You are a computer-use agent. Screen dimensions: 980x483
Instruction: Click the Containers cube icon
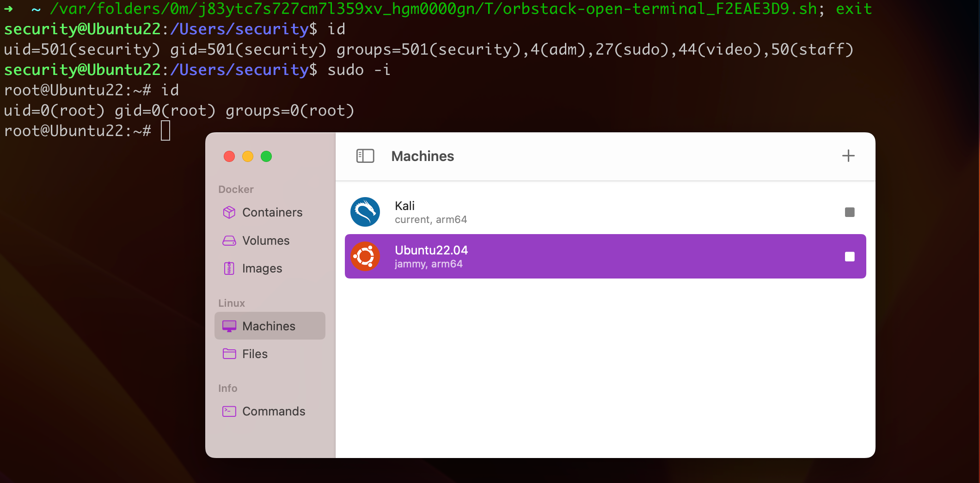point(229,212)
